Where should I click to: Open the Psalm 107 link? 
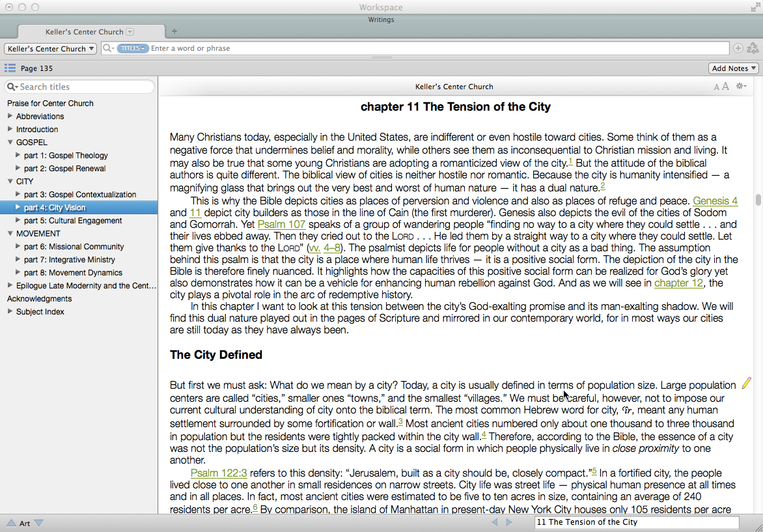(281, 225)
